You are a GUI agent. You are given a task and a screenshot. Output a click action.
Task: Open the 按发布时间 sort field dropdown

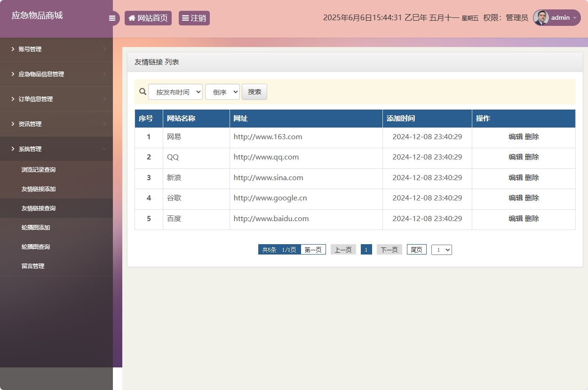175,92
